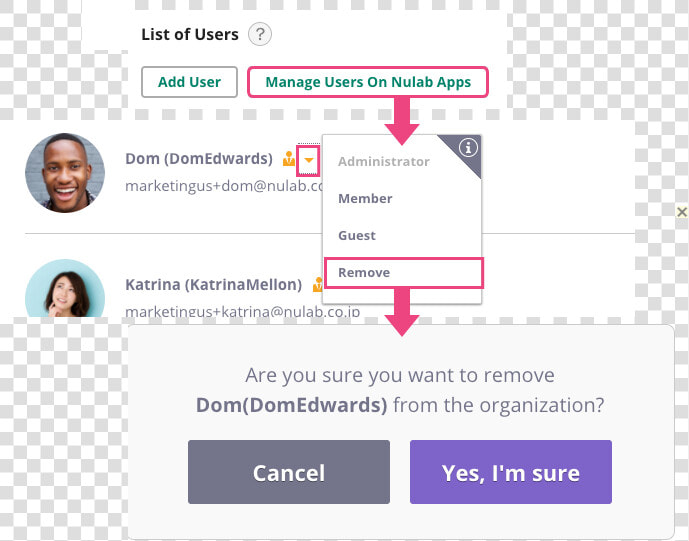Click the Katrina (KatrinaMellon) name
Viewport: 689px width, 541px height.
[x=214, y=285]
